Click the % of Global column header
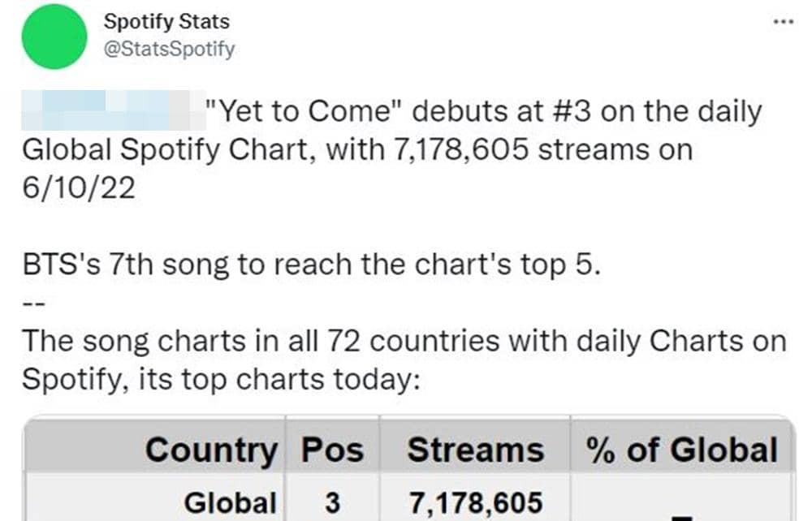The height and width of the screenshot is (521, 812). 680,449
